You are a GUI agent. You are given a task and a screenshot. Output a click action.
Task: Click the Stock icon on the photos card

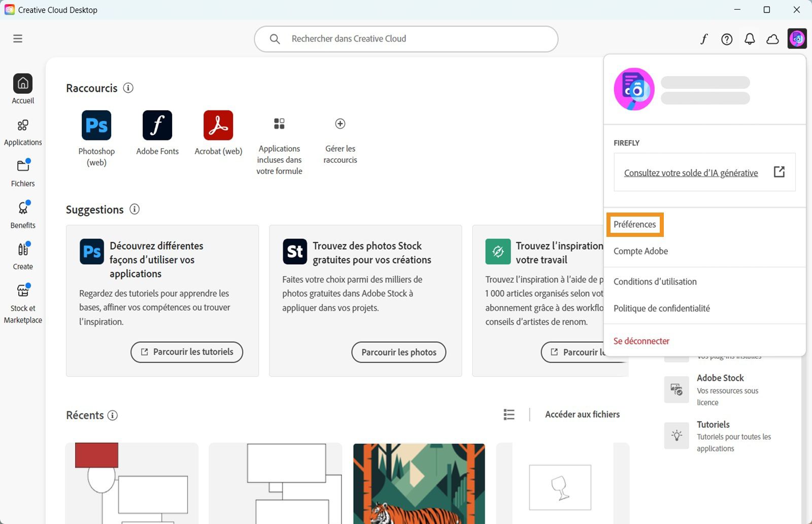tap(295, 252)
